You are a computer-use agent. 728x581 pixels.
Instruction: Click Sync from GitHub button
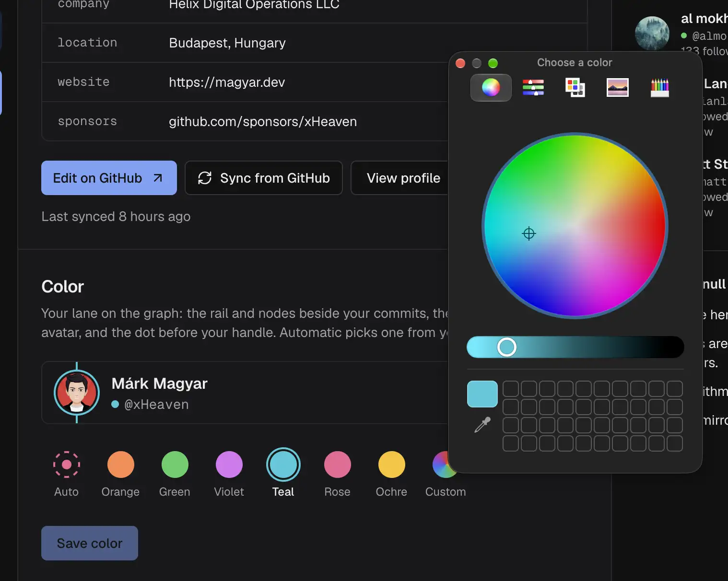click(x=264, y=178)
